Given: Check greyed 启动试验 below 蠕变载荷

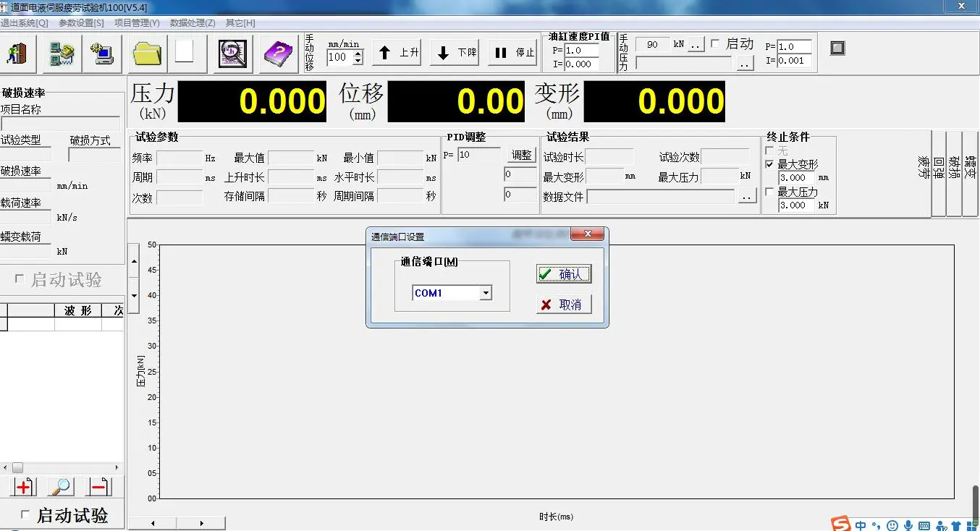Looking at the screenshot, I should pyautogui.click(x=20, y=279).
